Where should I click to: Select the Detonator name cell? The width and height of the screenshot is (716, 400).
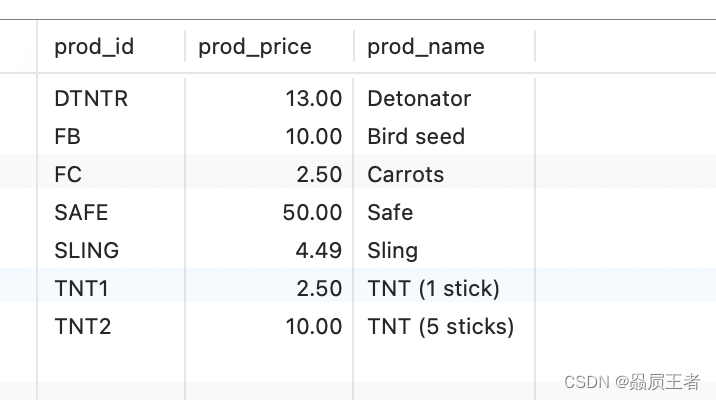click(x=419, y=99)
